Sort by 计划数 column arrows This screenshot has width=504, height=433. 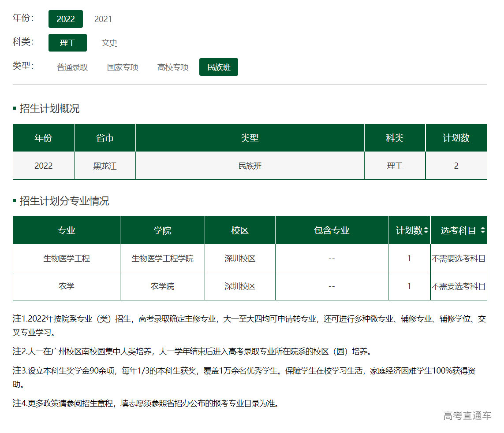pyautogui.click(x=426, y=230)
